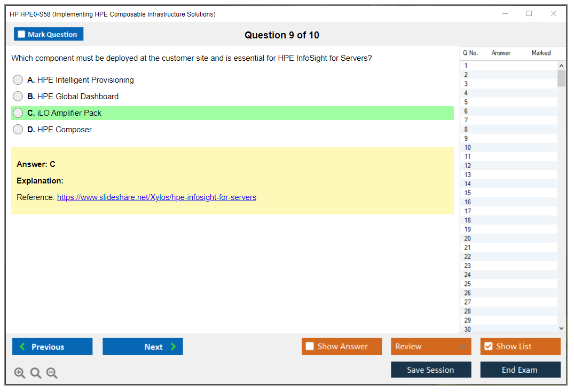Uncheck the Show List option

(488, 347)
